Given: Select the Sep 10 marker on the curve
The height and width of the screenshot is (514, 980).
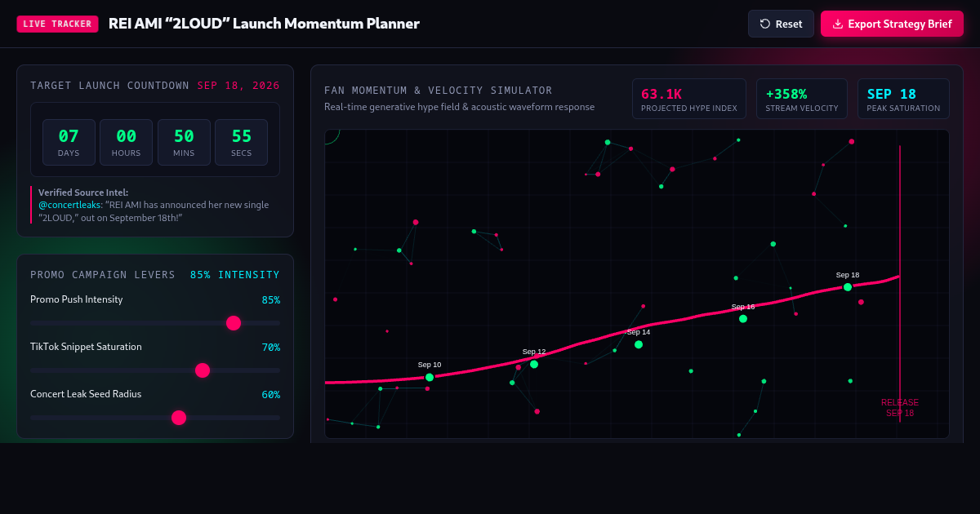Looking at the screenshot, I should point(430,378).
